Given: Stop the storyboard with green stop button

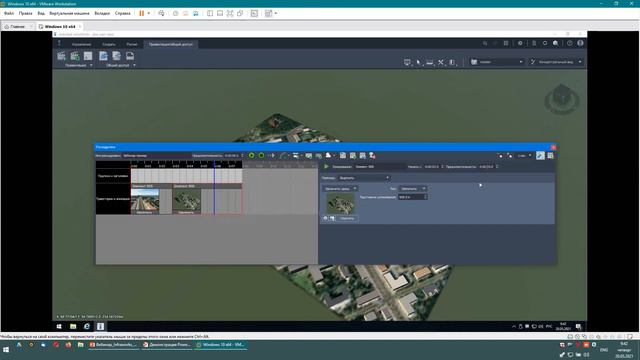Looking at the screenshot, I should tap(261, 156).
